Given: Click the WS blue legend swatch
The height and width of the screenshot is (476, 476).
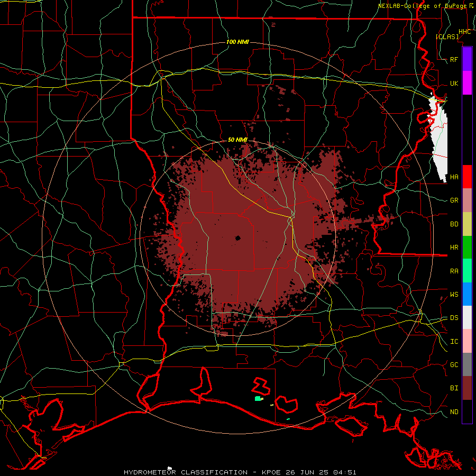Looking at the screenshot, I should (467, 294).
